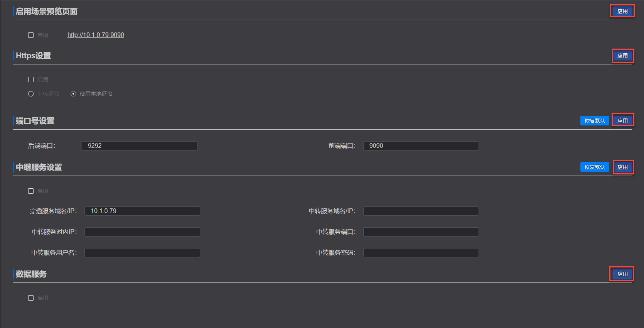This screenshot has width=644, height=328.
Task: Choose the 使用本地证书 radio option
Action: 73,94
